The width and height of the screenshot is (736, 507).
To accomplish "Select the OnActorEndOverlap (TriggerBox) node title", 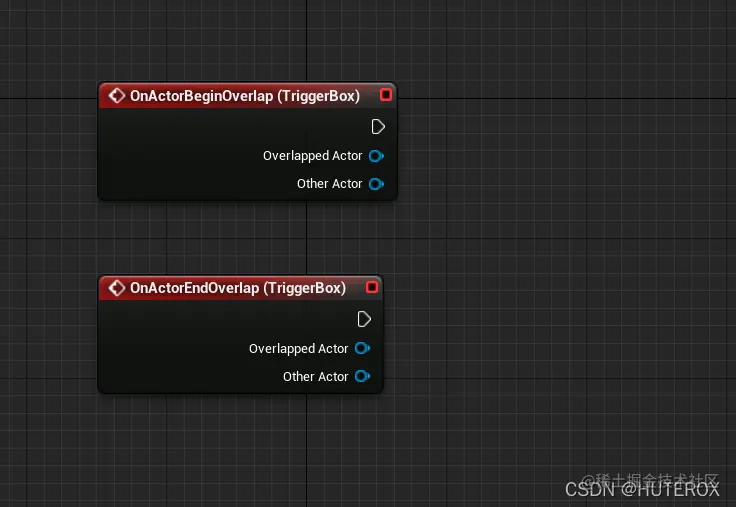I will (238, 288).
